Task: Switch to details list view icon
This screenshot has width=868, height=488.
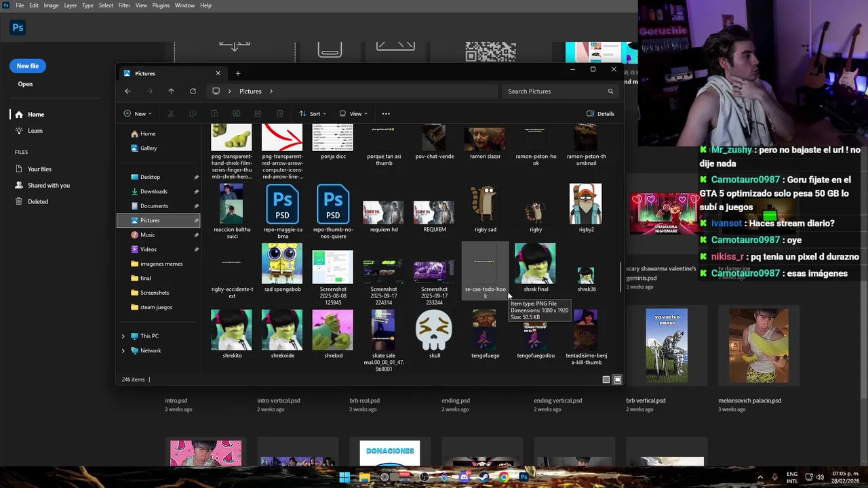Action: (x=606, y=380)
